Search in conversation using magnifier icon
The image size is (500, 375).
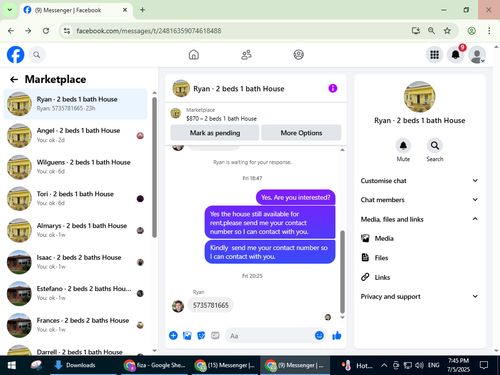(x=435, y=146)
